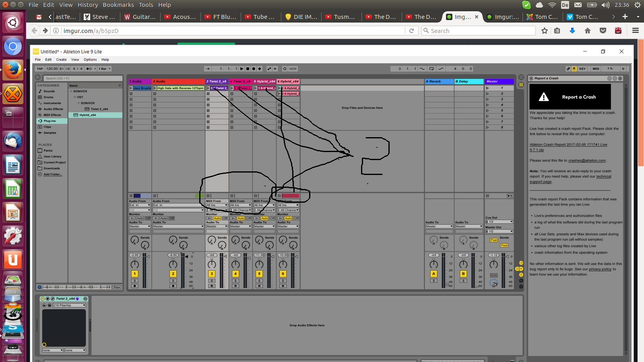This screenshot has width=644, height=362.
Task: Click the metronome icon beside 4 / 4
Action: pyautogui.click(x=89, y=69)
